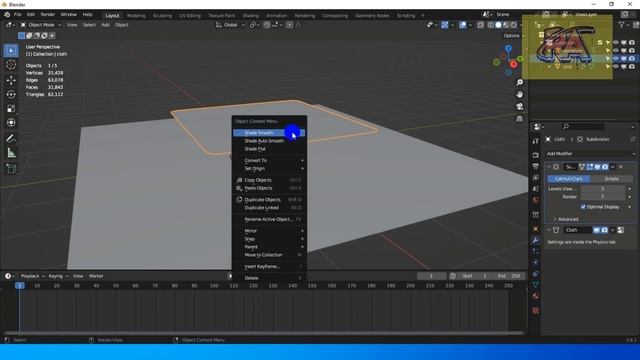Open the Output properties tab
The height and width of the screenshot is (360, 640).
(536, 167)
